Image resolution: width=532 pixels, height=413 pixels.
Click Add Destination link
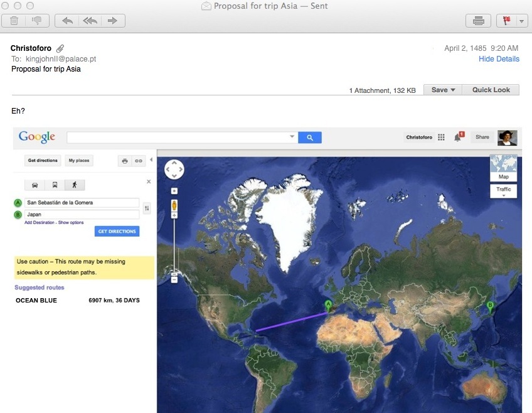(40, 223)
